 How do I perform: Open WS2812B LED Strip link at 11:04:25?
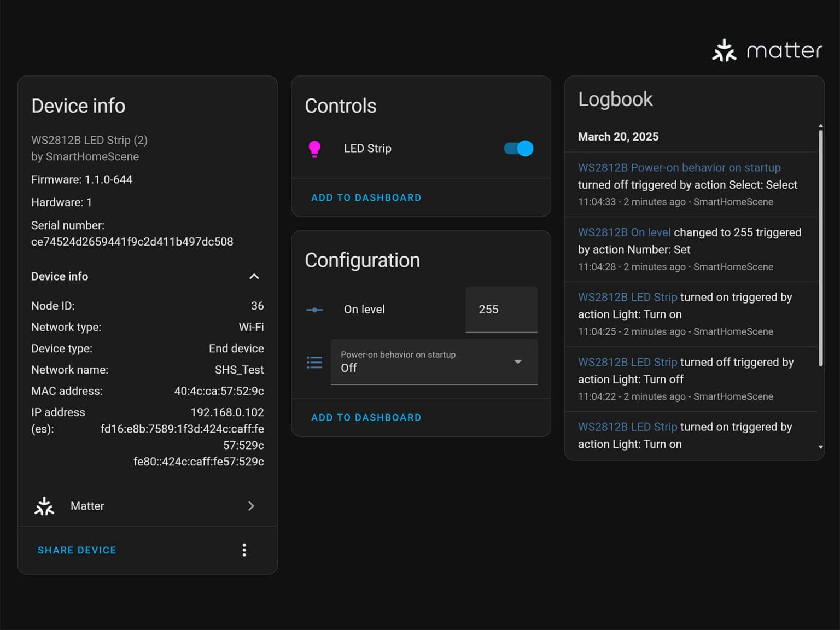pyautogui.click(x=627, y=297)
